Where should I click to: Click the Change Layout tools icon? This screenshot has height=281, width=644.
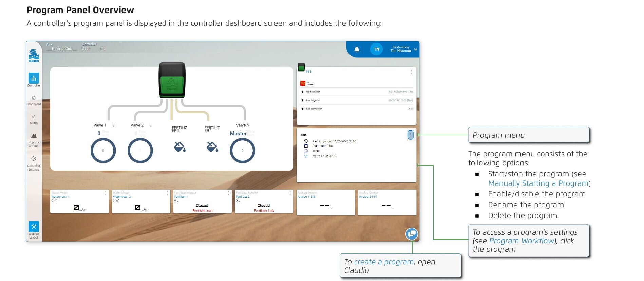34,227
